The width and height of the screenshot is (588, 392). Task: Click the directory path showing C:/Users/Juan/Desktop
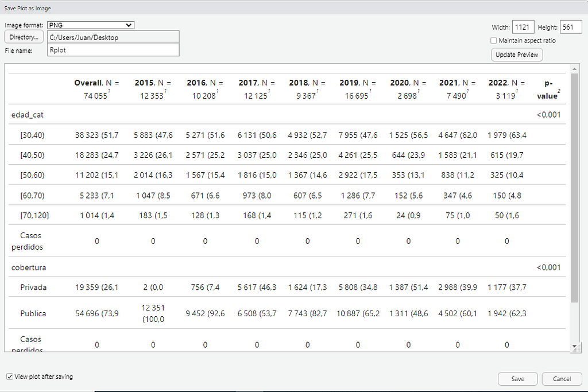[x=113, y=37]
